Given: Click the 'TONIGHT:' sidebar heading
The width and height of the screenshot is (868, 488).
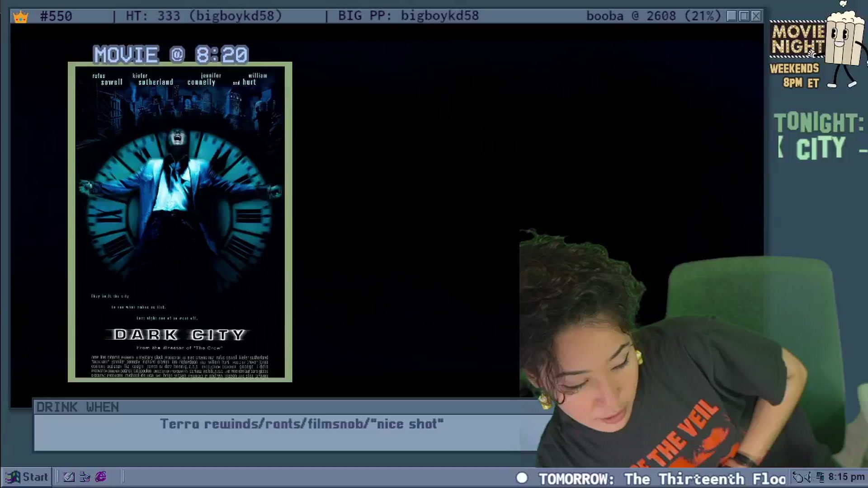Looking at the screenshot, I should [819, 122].
